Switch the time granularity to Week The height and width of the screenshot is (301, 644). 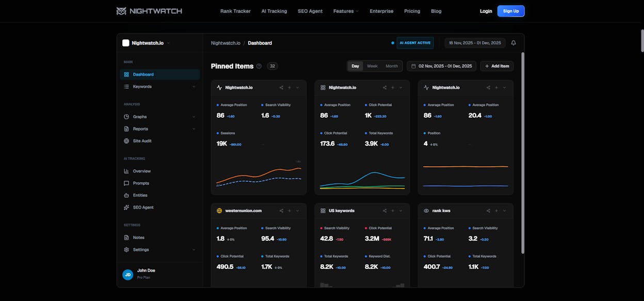tap(372, 66)
